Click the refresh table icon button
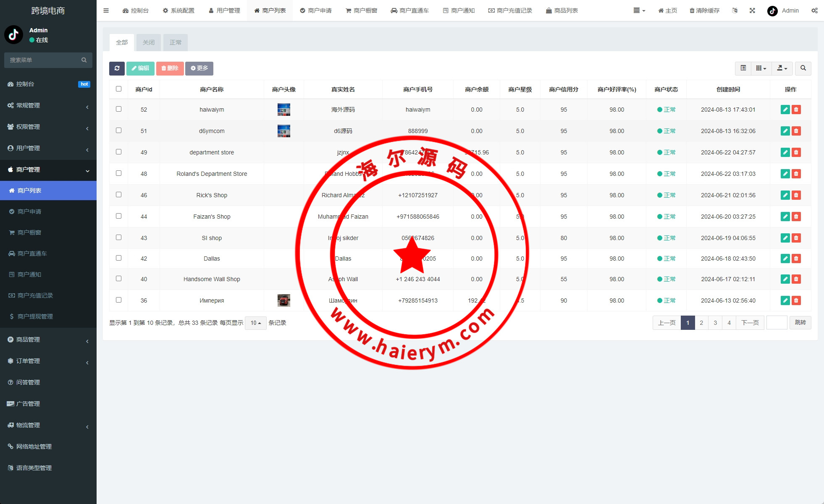Viewport: 824px width, 504px height. point(117,68)
